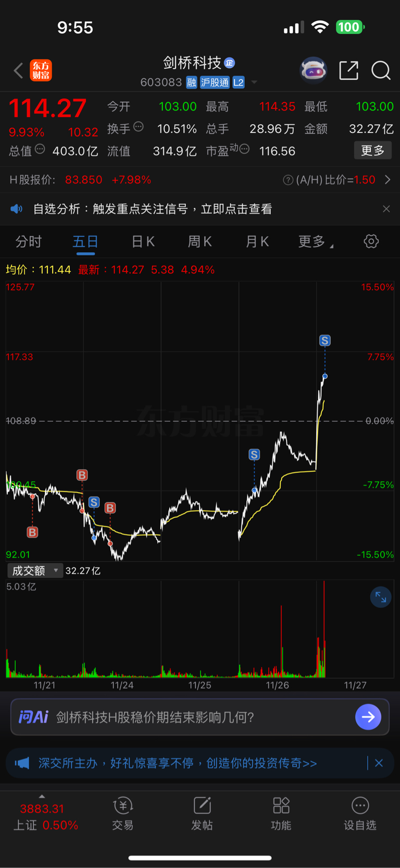Select the 五日 tab
This screenshot has height=868, width=400.
click(85, 242)
